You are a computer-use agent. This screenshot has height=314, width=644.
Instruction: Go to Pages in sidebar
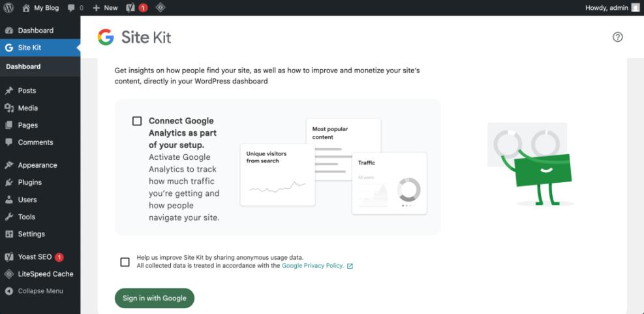pyautogui.click(x=40, y=125)
